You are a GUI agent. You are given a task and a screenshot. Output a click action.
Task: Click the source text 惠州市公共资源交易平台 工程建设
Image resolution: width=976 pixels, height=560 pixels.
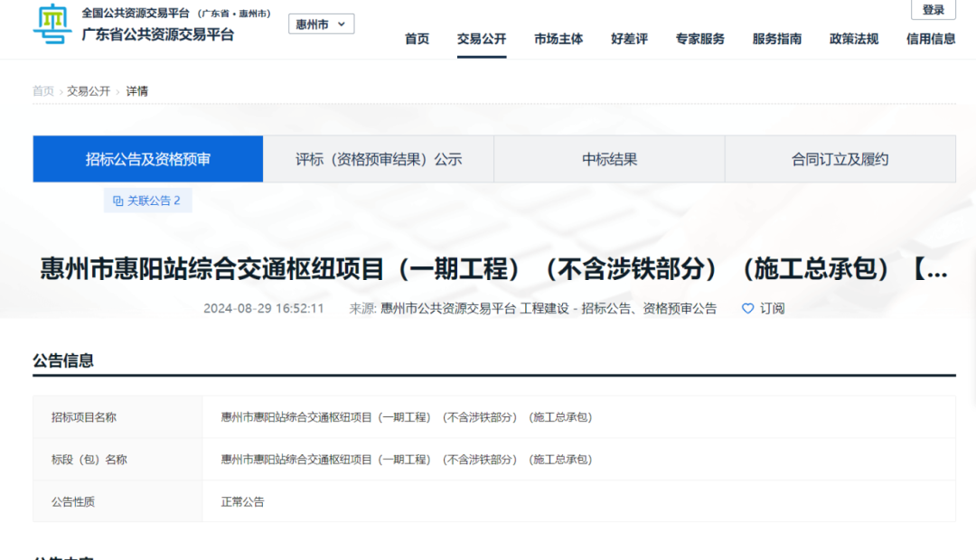click(x=474, y=309)
